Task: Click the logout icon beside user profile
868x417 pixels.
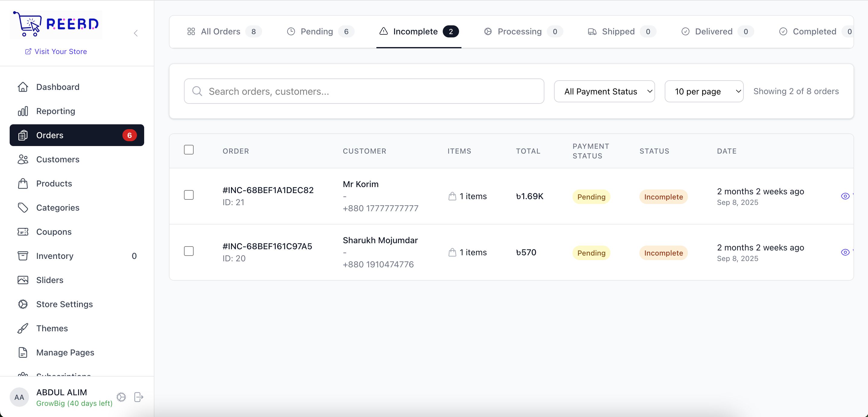Action: [x=138, y=397]
